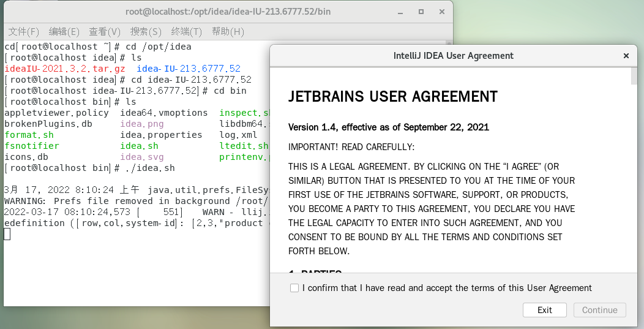Click ideaIU-2021.3.2.tar.gz in terminal output
Image resolution: width=644 pixels, height=329 pixels.
pos(64,69)
